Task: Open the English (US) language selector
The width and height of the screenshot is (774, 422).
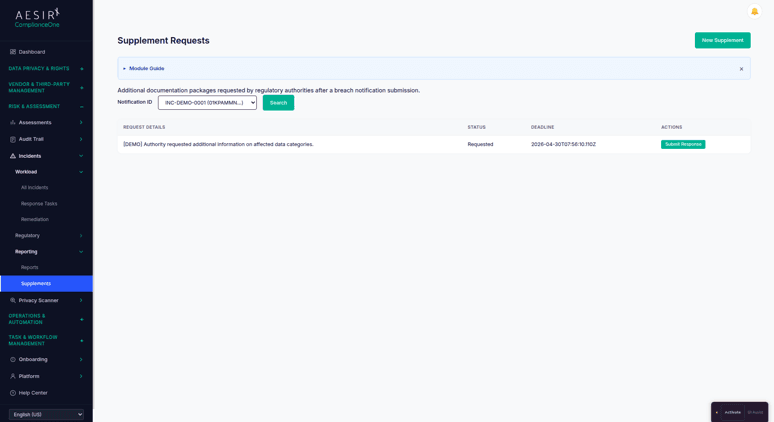Action: (46, 415)
